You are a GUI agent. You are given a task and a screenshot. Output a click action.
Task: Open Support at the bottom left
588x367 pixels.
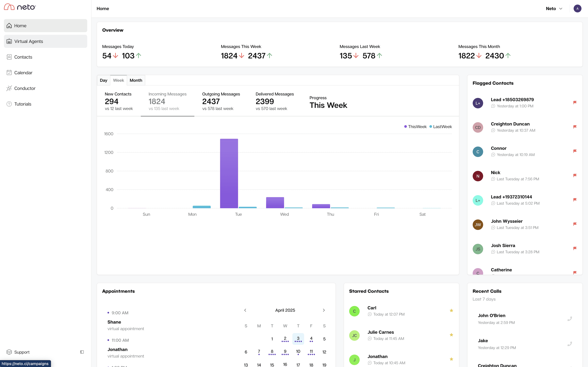click(22, 352)
